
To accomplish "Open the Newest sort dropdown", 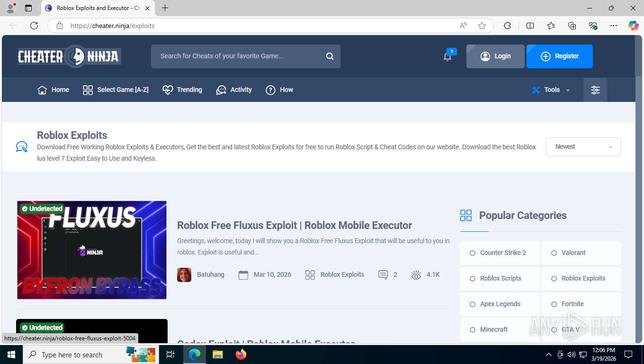I will 583,147.
